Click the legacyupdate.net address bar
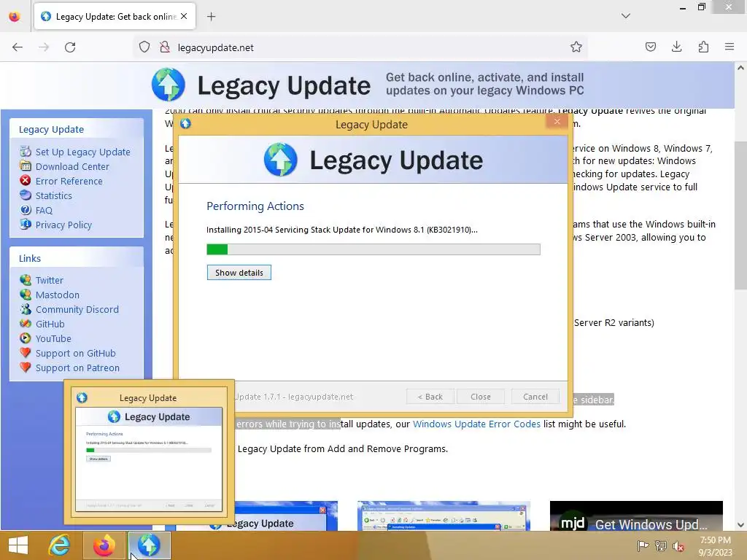Viewport: 747px width, 560px height. click(360, 47)
